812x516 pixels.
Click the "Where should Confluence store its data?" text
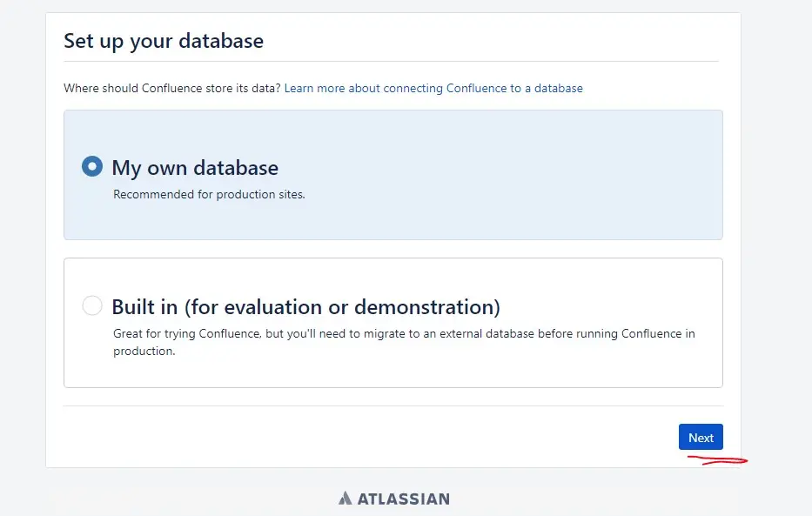pyautogui.click(x=171, y=88)
